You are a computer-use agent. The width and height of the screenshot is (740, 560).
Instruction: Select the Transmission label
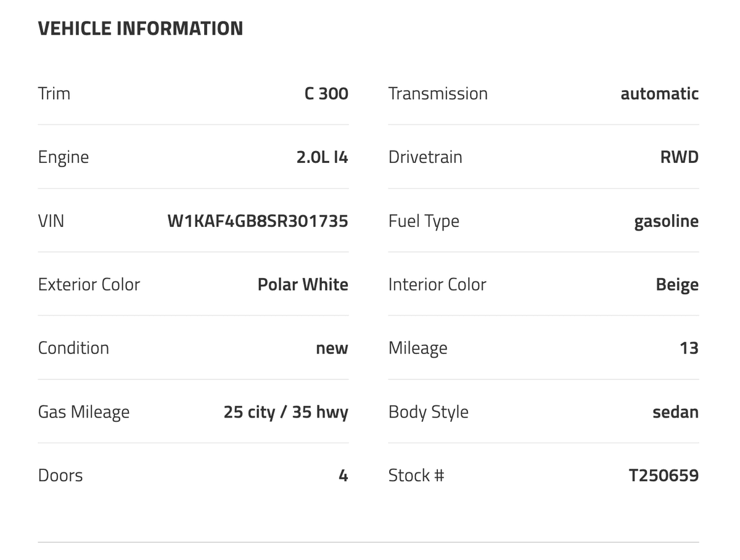[x=438, y=94]
